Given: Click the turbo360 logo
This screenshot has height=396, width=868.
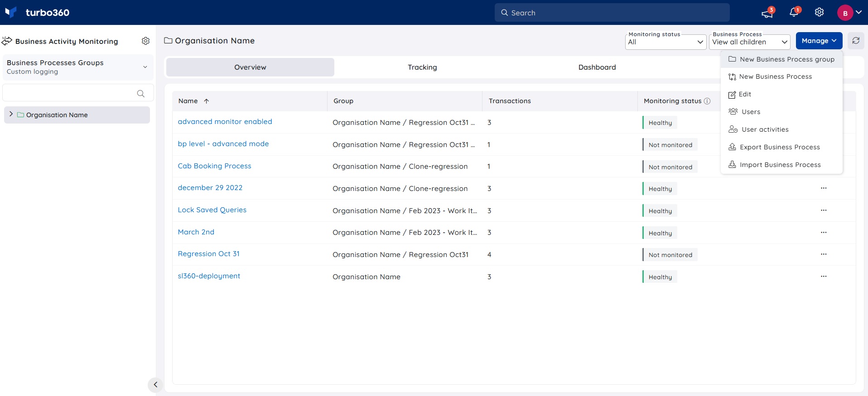Looking at the screenshot, I should coord(37,12).
